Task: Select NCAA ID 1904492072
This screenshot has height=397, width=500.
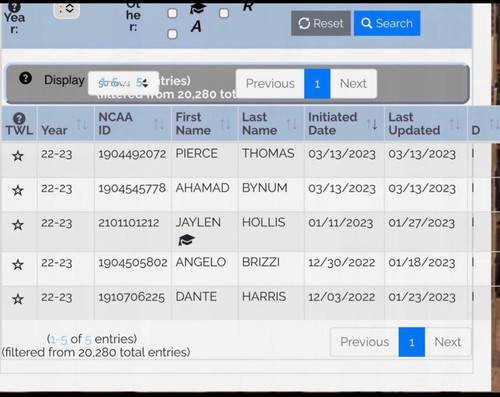Action: click(132, 154)
